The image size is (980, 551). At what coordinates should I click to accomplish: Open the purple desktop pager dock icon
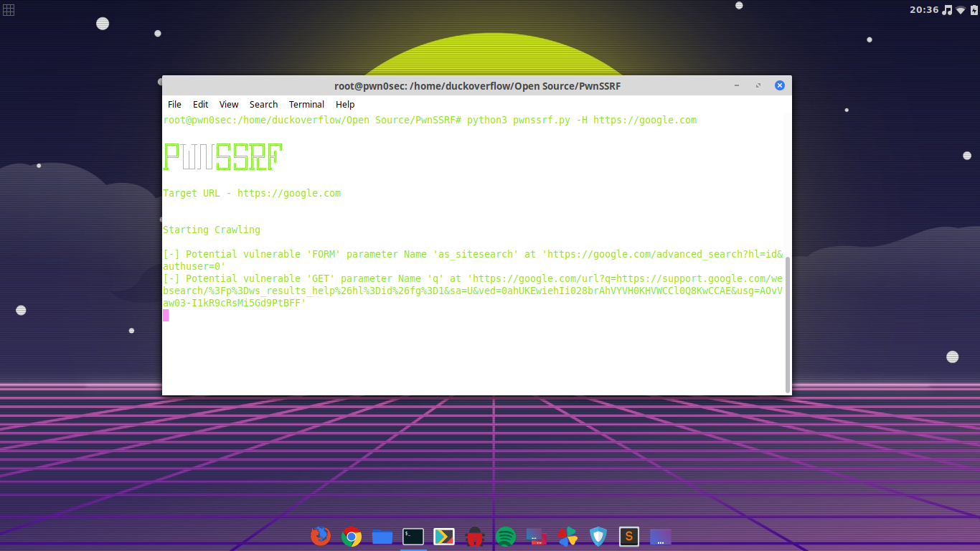point(660,536)
